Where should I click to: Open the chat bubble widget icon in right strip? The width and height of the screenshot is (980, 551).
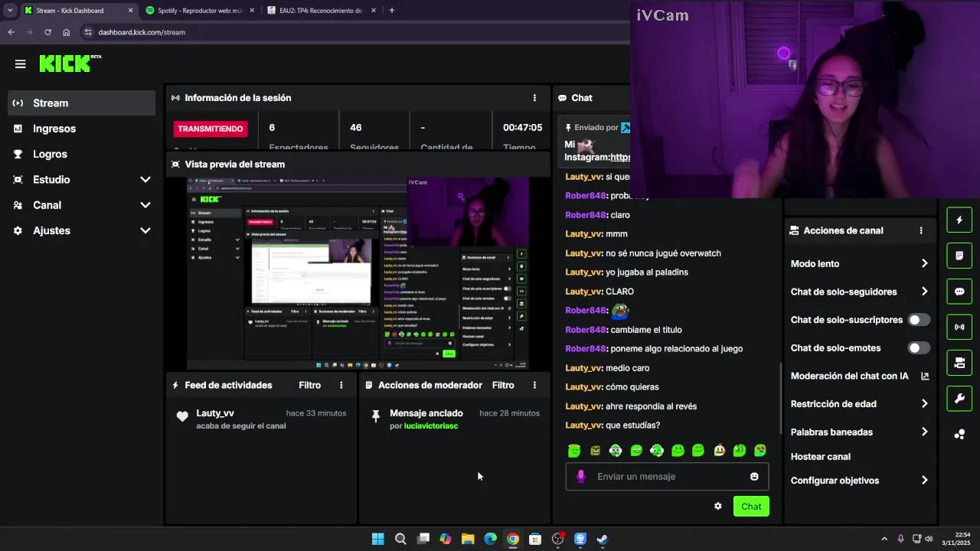coord(959,292)
